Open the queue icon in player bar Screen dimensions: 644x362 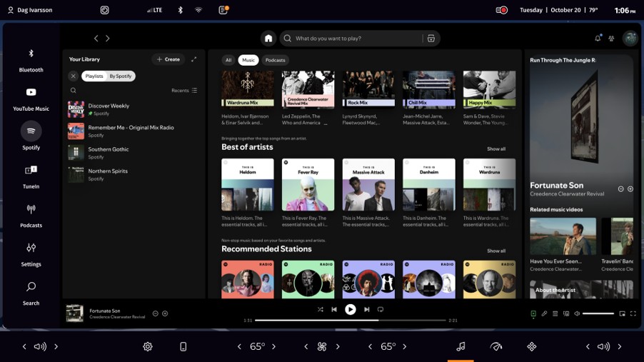click(x=555, y=313)
